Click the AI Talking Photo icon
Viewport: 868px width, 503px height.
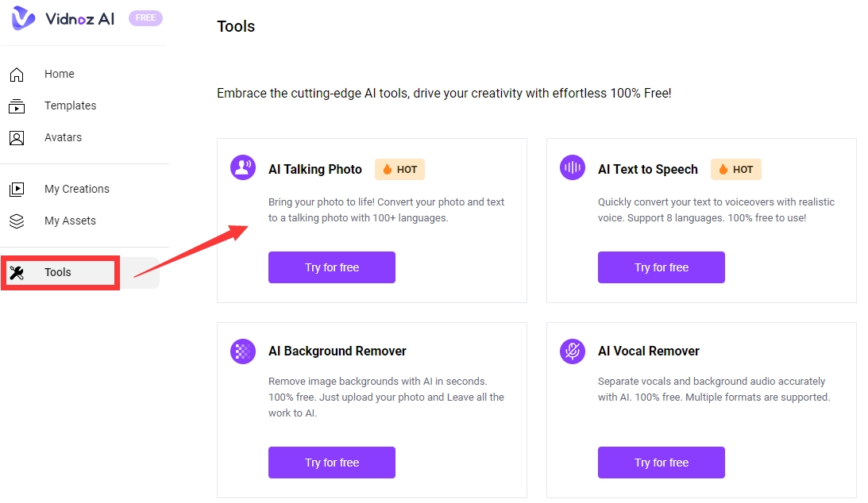tap(243, 167)
